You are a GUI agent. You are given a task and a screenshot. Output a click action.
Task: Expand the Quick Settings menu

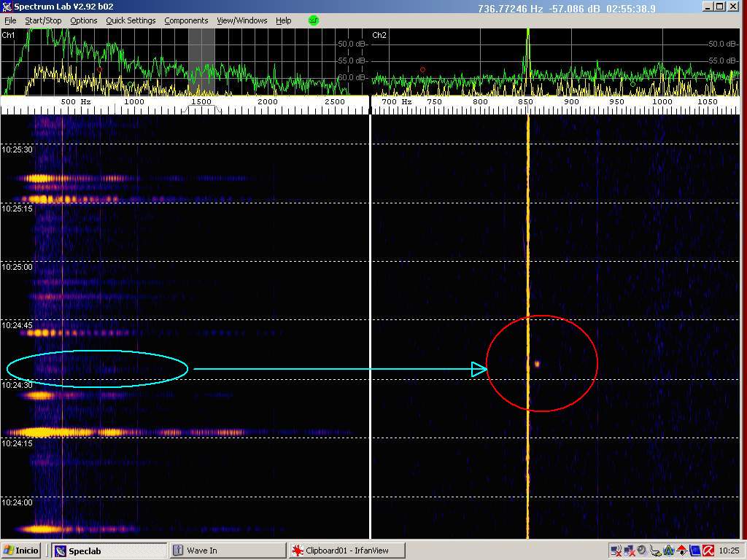pyautogui.click(x=131, y=20)
